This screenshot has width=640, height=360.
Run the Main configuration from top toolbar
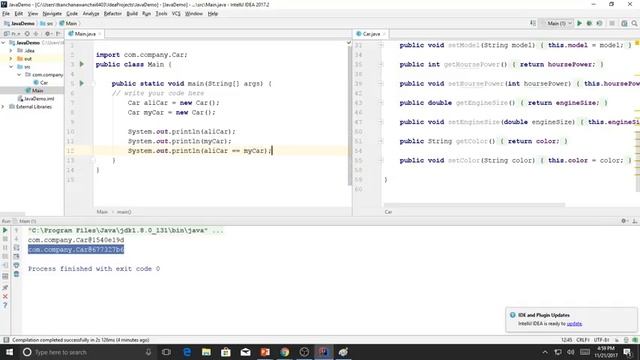(x=579, y=24)
